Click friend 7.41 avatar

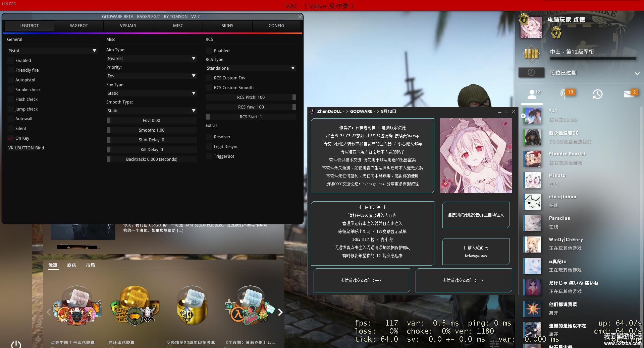pos(532,116)
